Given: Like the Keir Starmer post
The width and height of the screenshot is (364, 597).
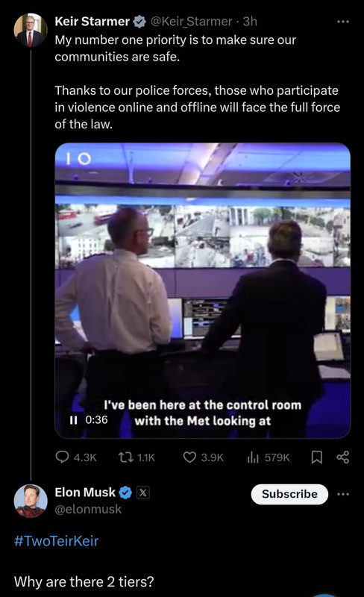Looking at the screenshot, I should point(203,457).
